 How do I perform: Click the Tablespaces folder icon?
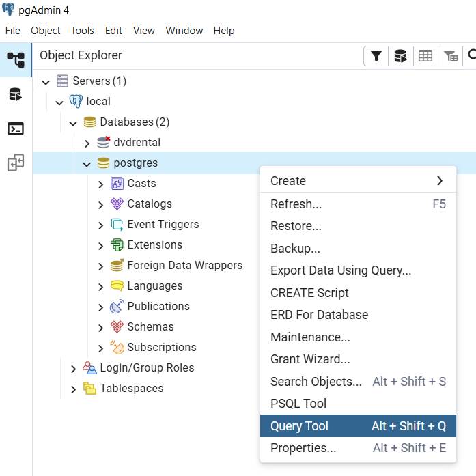pyautogui.click(x=89, y=389)
